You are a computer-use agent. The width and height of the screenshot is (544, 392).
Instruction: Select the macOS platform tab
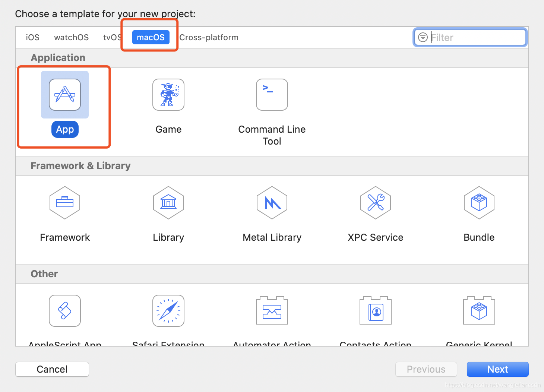tap(151, 37)
